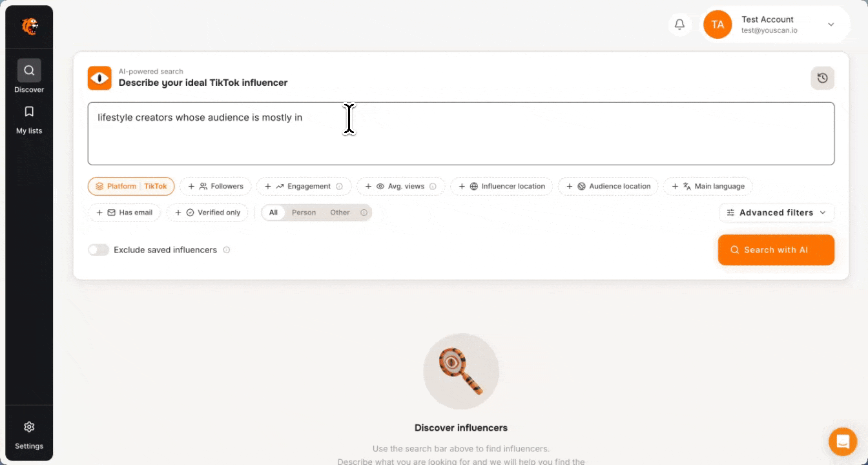
Task: Click the tiger logo in the sidebar
Action: pos(29,26)
